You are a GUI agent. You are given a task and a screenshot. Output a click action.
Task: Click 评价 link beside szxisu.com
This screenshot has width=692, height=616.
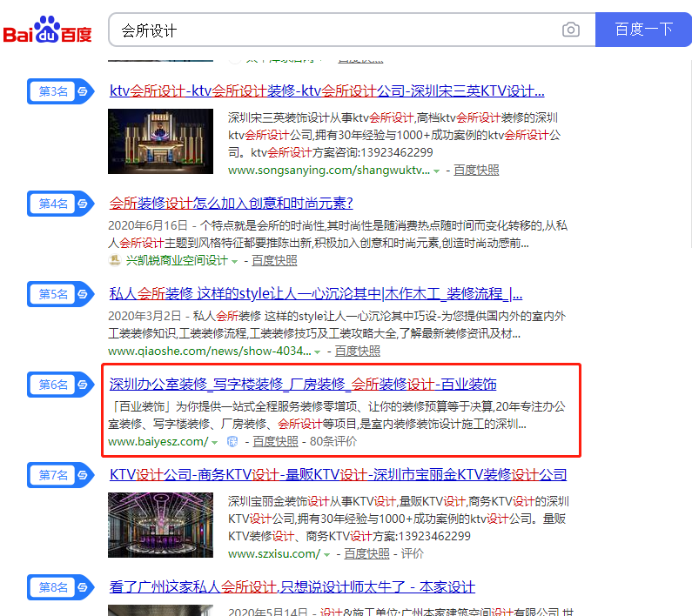(x=413, y=553)
